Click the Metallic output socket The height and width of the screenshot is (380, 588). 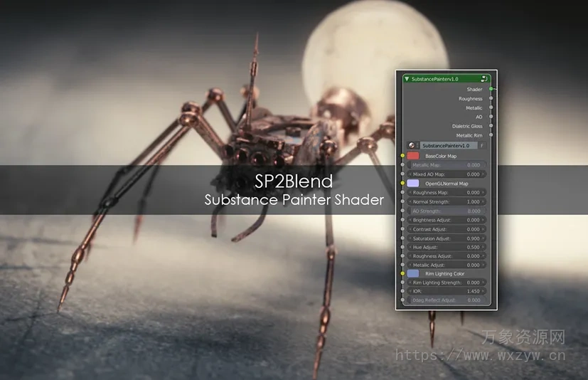click(x=491, y=108)
